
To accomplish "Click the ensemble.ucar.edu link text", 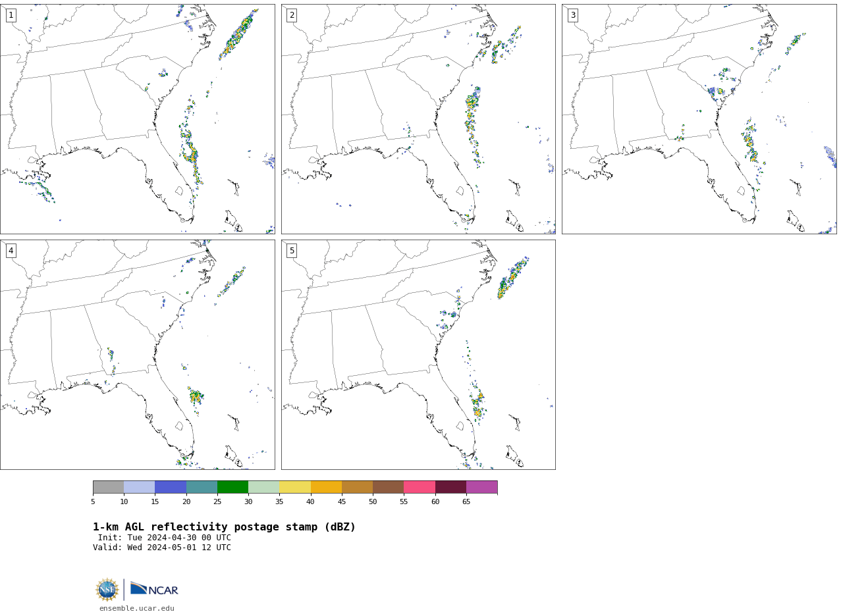I will tap(137, 609).
